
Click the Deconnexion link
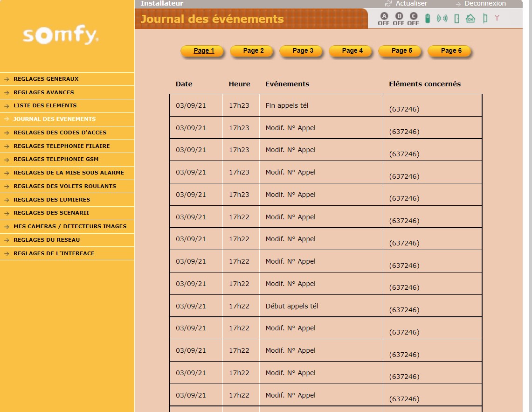click(485, 3)
